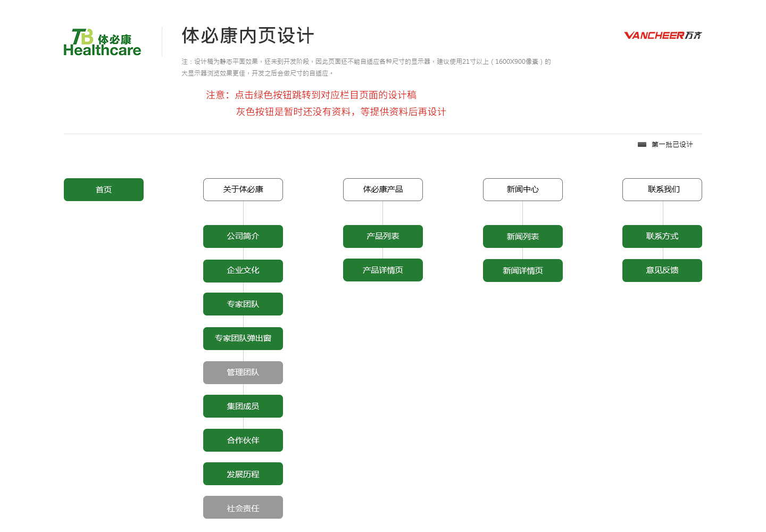Open the 专家团队 design page
The image size is (766, 532).
[243, 304]
